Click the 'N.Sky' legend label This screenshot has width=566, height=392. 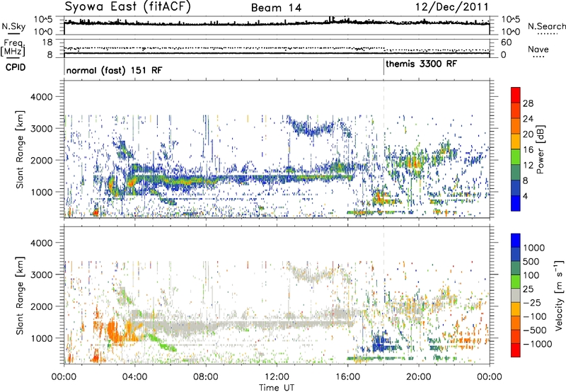point(13,26)
